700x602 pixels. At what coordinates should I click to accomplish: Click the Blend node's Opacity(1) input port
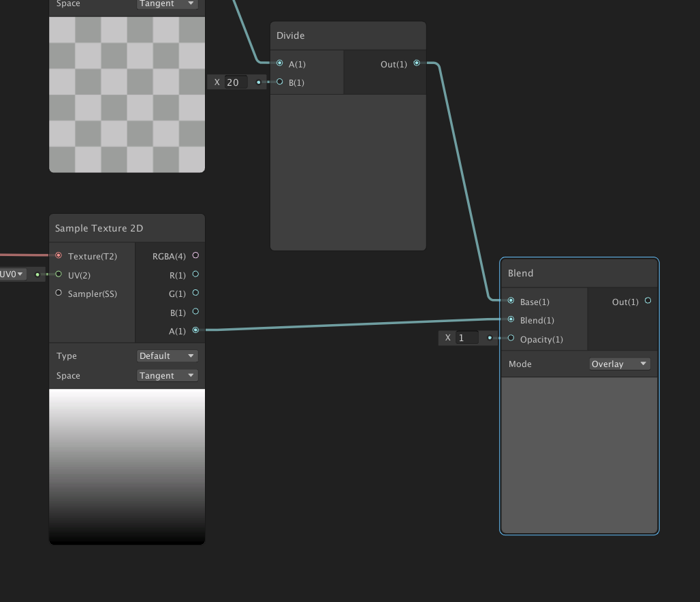[x=511, y=338]
